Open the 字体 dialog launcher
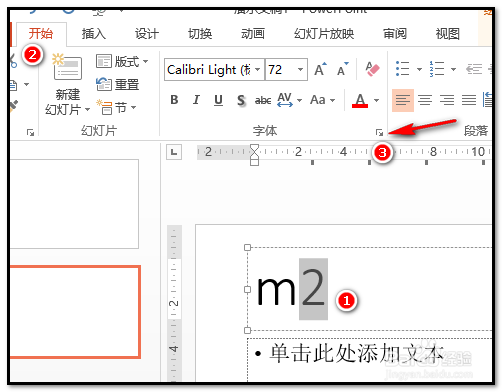 tap(379, 132)
